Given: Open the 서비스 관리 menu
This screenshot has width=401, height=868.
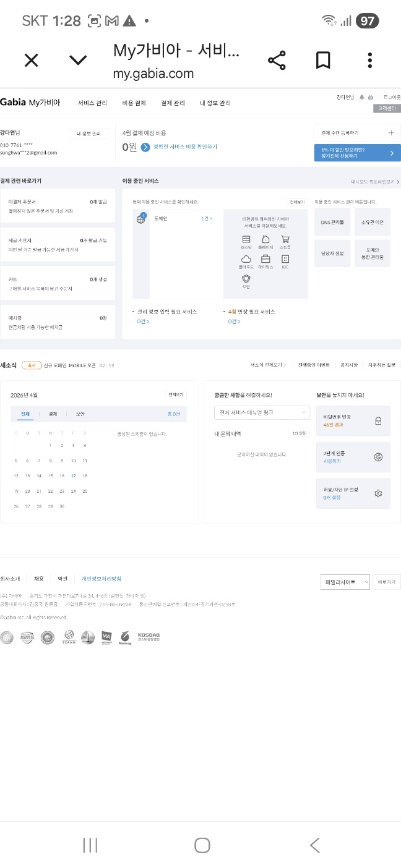Looking at the screenshot, I should [92, 103].
